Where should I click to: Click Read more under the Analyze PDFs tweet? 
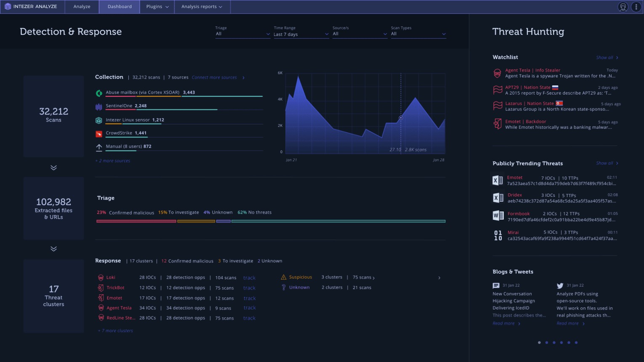pos(567,323)
